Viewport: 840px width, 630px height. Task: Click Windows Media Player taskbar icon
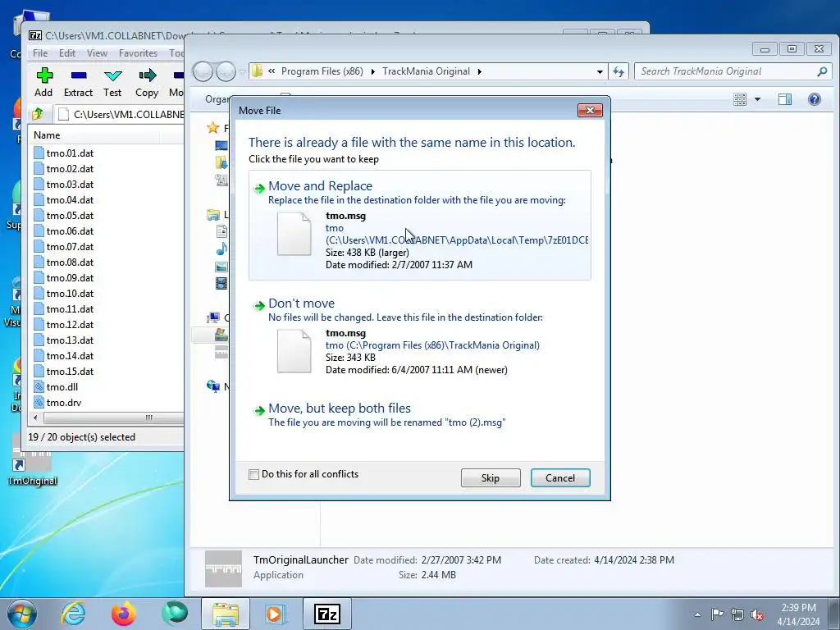click(x=276, y=614)
